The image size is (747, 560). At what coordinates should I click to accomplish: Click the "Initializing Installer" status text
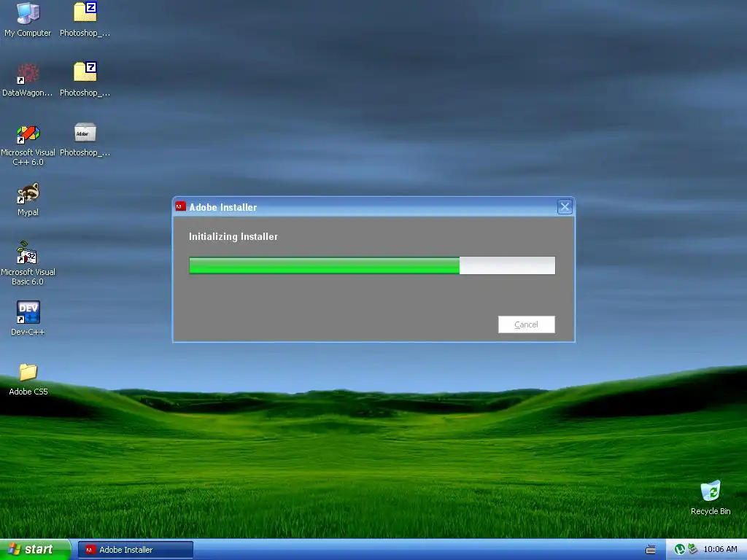(233, 237)
